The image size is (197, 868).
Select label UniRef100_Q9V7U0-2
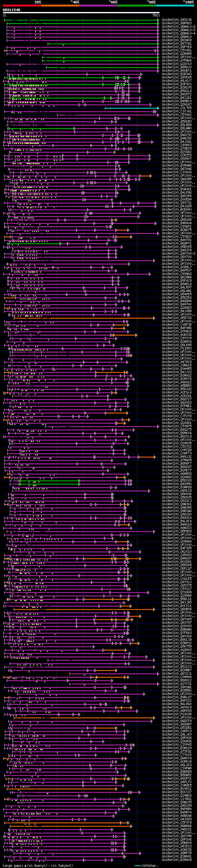pyautogui.click(x=179, y=253)
